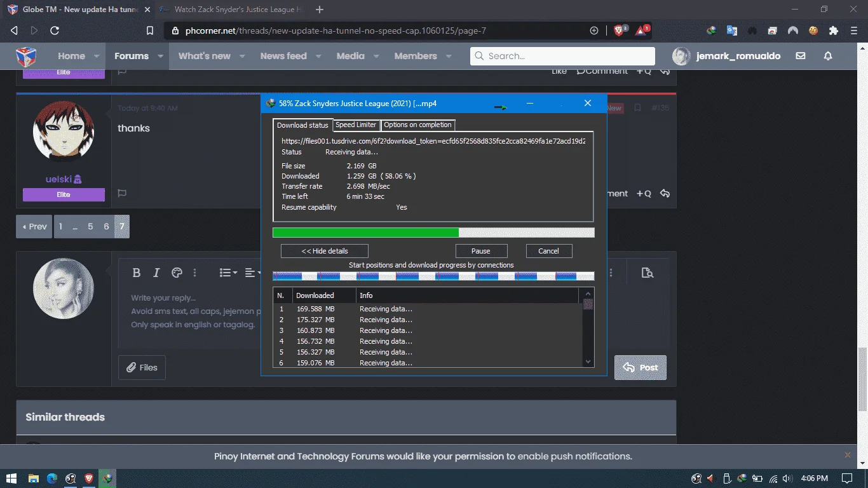Cancel the download
868x488 pixels.
pyautogui.click(x=549, y=251)
